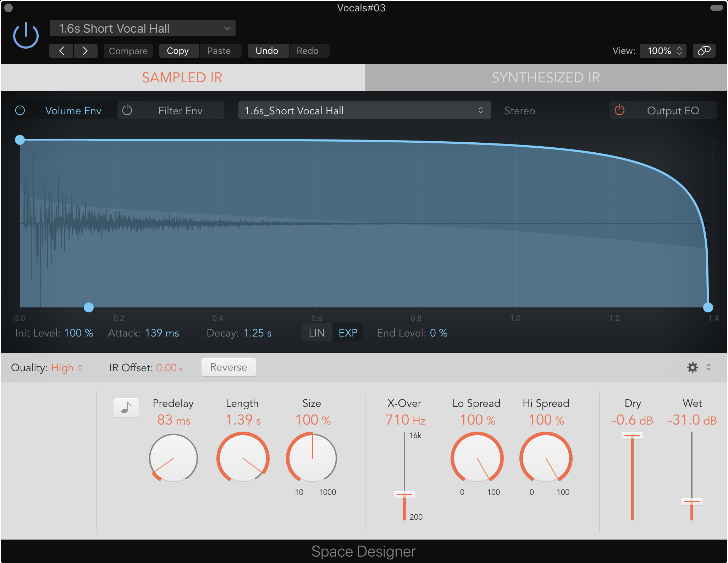Click the Stereo label
Image resolution: width=728 pixels, height=563 pixels.
click(x=520, y=111)
